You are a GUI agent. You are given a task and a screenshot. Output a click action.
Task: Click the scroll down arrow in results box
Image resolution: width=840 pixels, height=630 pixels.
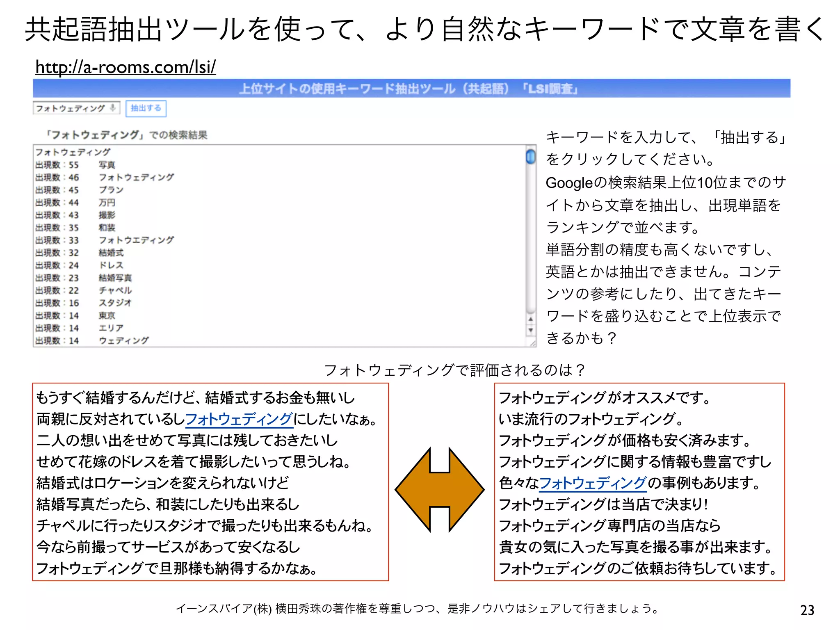click(x=531, y=330)
